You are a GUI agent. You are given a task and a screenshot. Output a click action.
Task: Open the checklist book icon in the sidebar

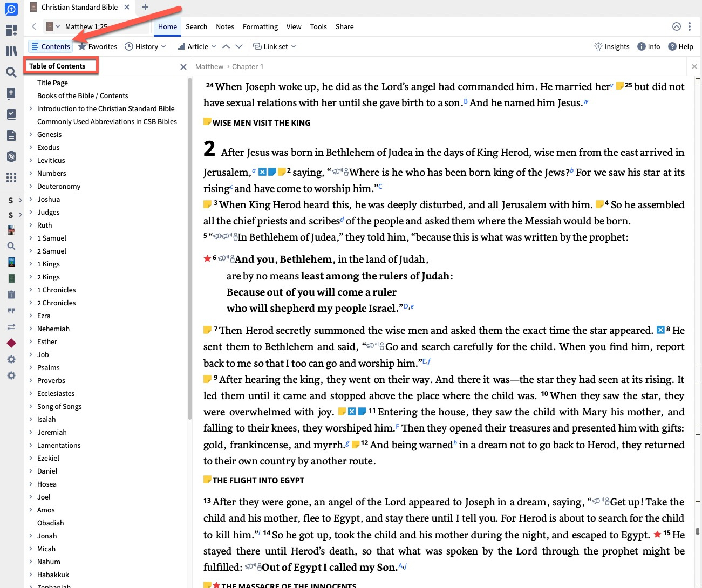click(11, 114)
